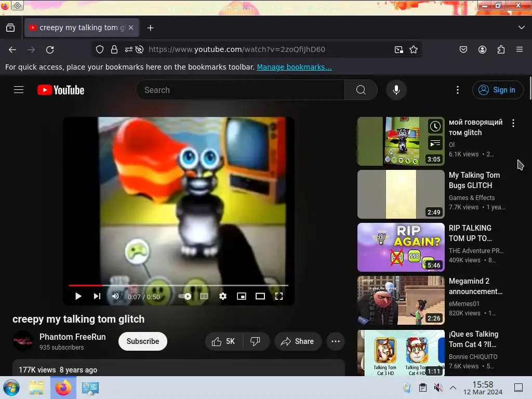Dislike this video

(256, 341)
